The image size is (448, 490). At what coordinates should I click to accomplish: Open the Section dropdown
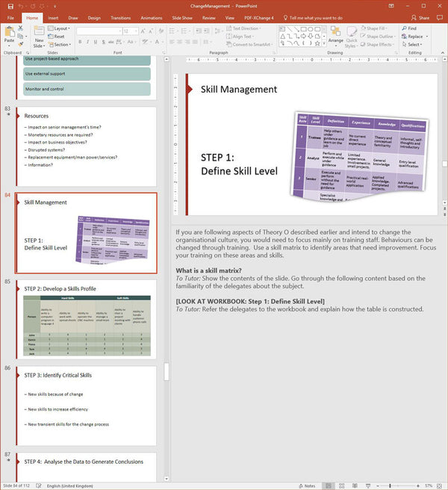(x=60, y=44)
